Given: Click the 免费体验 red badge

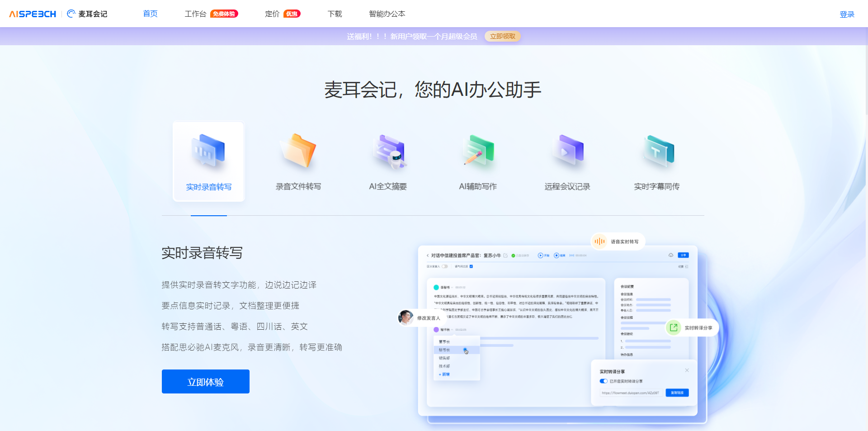Looking at the screenshot, I should pyautogui.click(x=224, y=14).
